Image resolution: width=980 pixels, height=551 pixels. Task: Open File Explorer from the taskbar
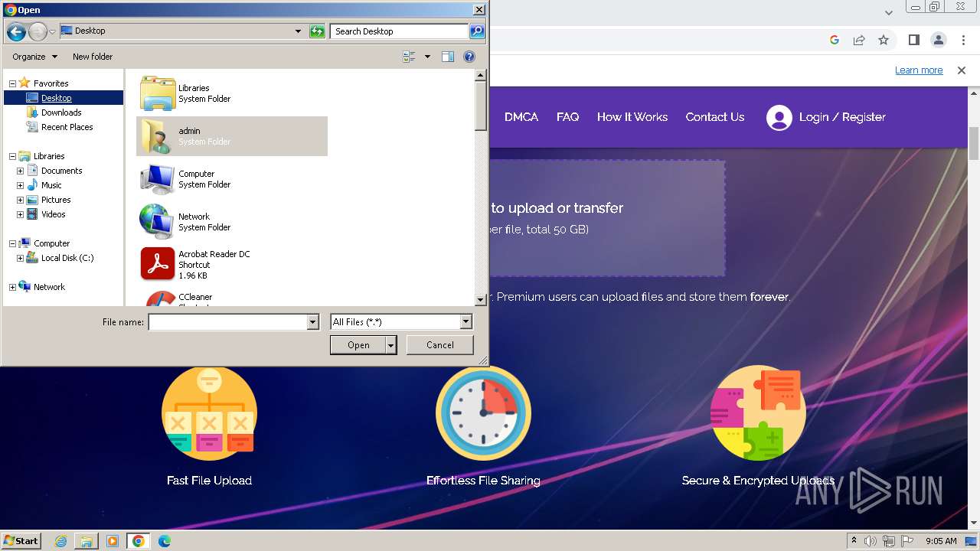(87, 541)
